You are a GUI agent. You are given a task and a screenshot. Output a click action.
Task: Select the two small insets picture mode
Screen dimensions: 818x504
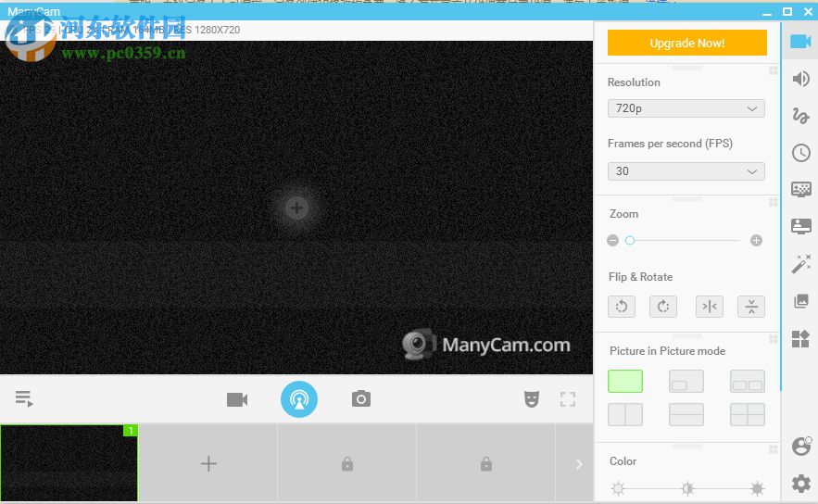(x=748, y=382)
